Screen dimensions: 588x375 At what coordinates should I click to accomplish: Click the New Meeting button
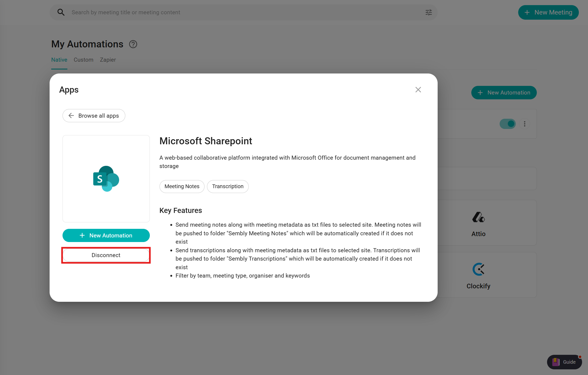click(548, 12)
